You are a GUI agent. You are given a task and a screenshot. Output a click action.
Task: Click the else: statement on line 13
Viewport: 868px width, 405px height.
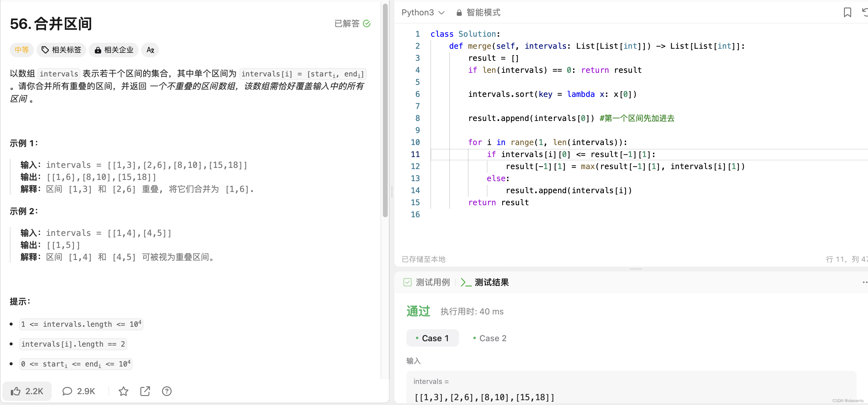[498, 178]
